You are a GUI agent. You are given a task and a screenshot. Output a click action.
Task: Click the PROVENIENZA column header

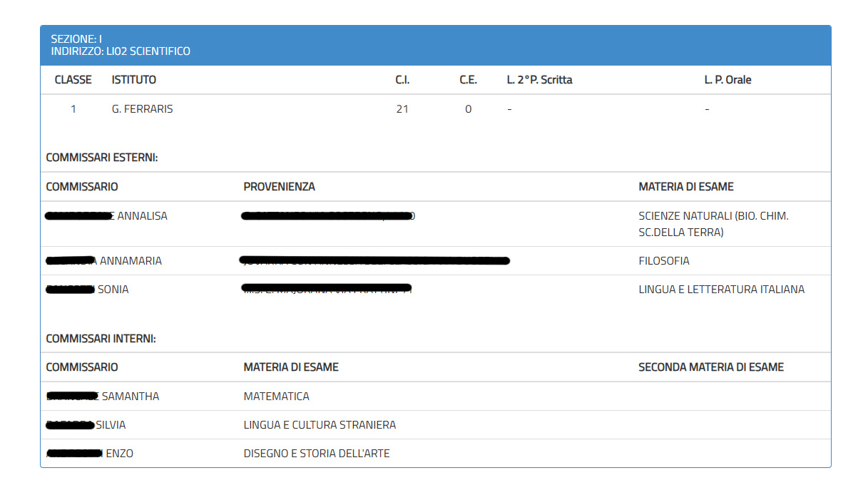coord(279,187)
